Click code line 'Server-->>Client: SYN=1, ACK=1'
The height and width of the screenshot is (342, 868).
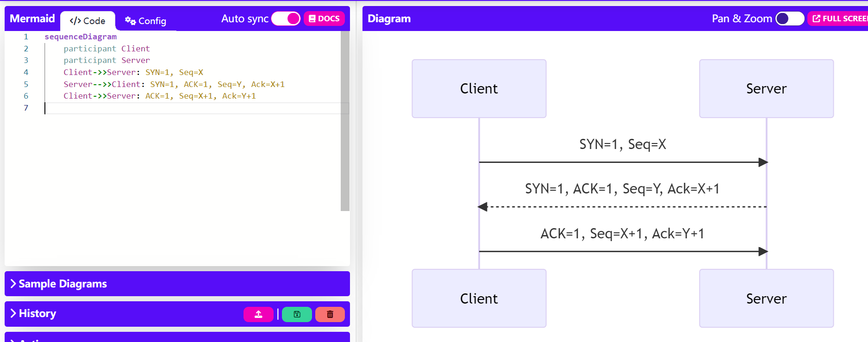click(x=174, y=84)
